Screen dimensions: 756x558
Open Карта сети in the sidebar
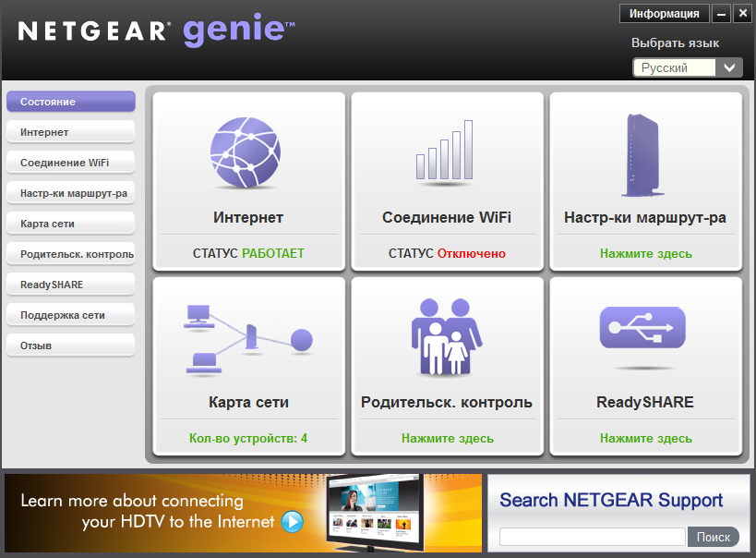[71, 224]
